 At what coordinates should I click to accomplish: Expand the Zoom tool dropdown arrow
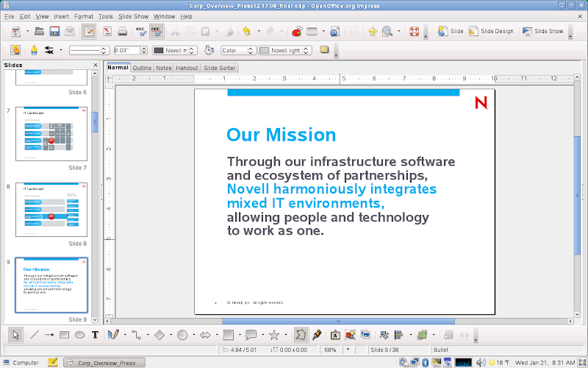point(398,32)
